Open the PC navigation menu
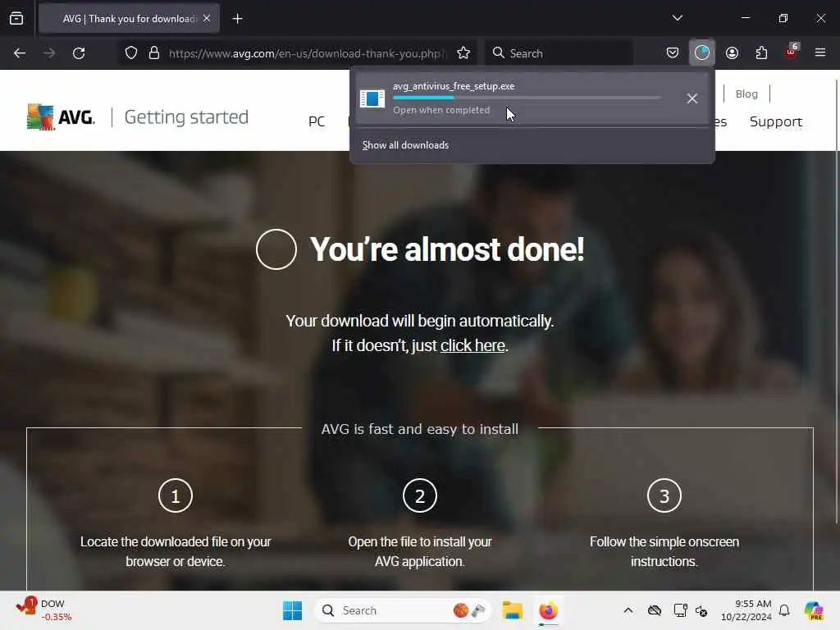The height and width of the screenshot is (630, 840). [317, 121]
